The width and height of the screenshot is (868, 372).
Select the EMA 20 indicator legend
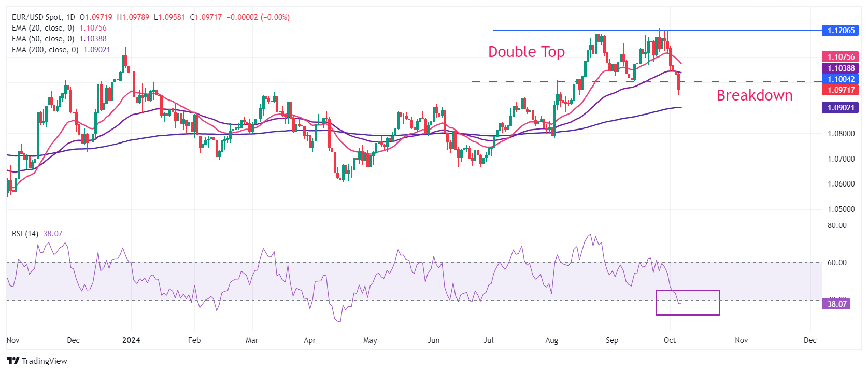point(42,28)
